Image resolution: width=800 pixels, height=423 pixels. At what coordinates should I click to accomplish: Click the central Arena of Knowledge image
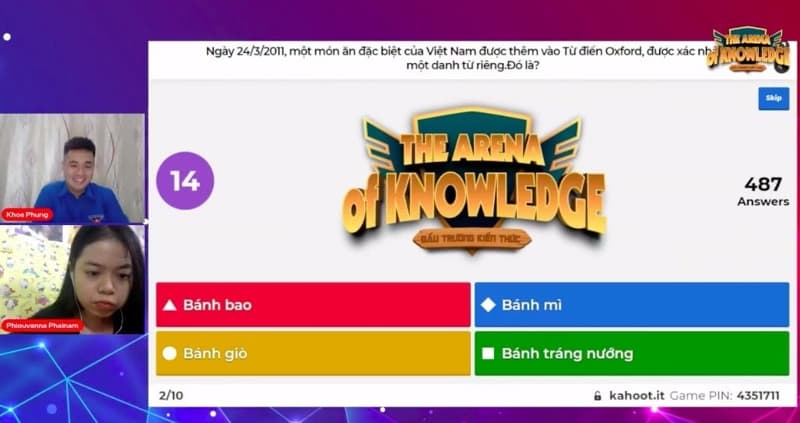point(474,179)
